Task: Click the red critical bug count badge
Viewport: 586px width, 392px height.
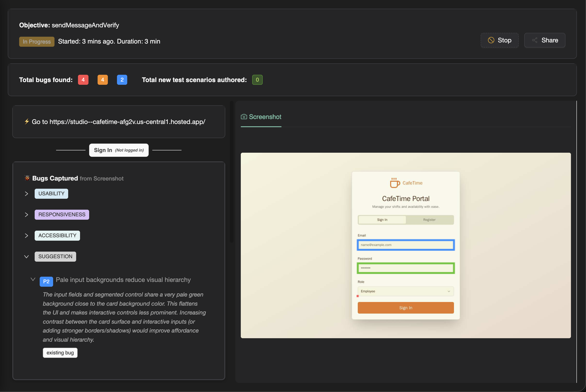Action: [x=83, y=80]
